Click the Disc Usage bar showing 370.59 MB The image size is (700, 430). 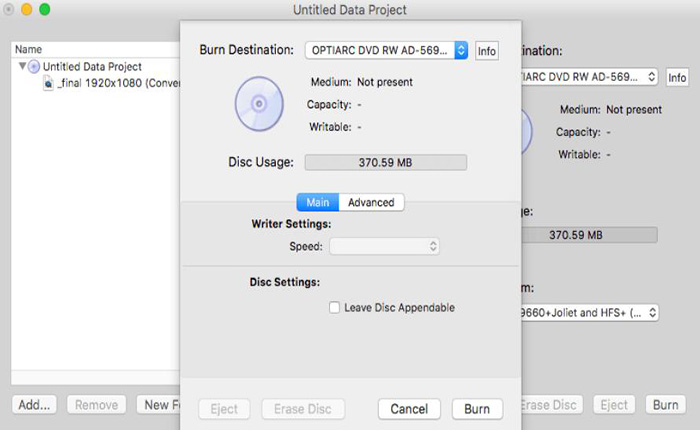pyautogui.click(x=386, y=163)
